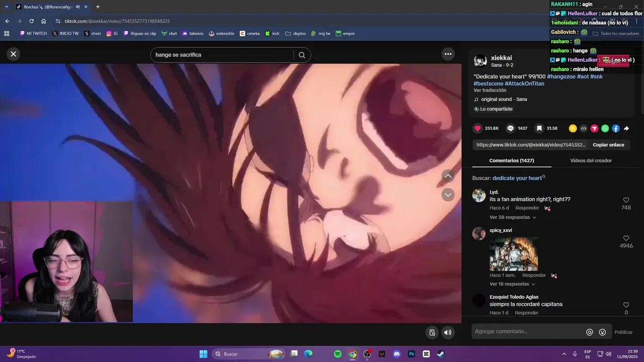Show hidden system tray icons
The width and height of the screenshot is (644, 362).
point(564,354)
